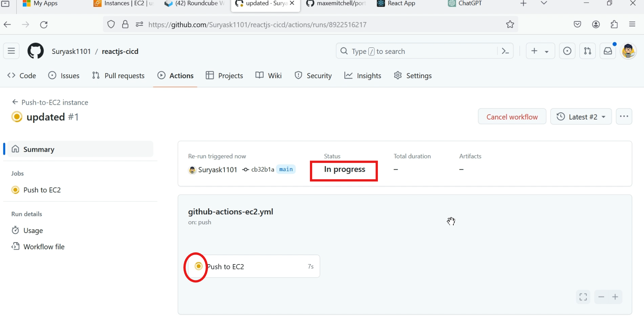Open the Pocket save icon
644x326 pixels.
click(578, 24)
